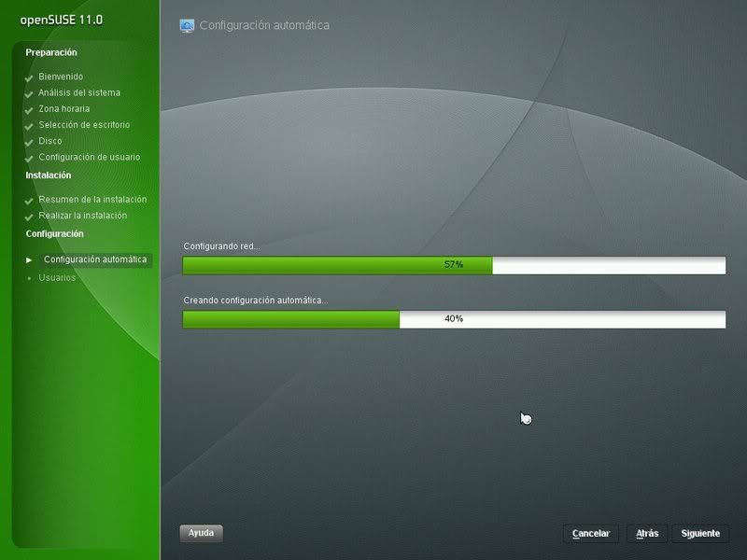Click the checkmark beside 'Análisis del sistema'
The image size is (747, 560).
tap(29, 94)
